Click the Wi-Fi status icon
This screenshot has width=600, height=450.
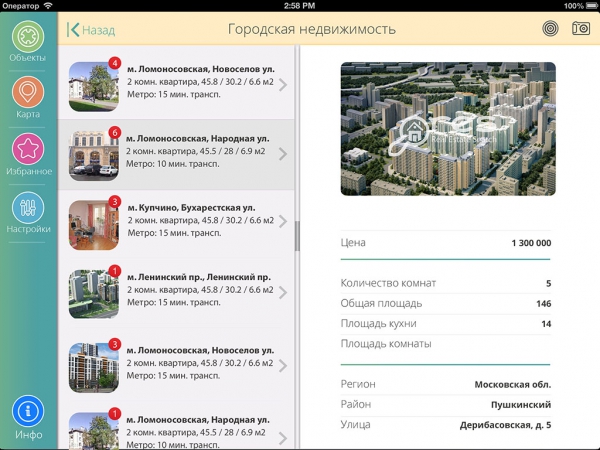[48, 6]
